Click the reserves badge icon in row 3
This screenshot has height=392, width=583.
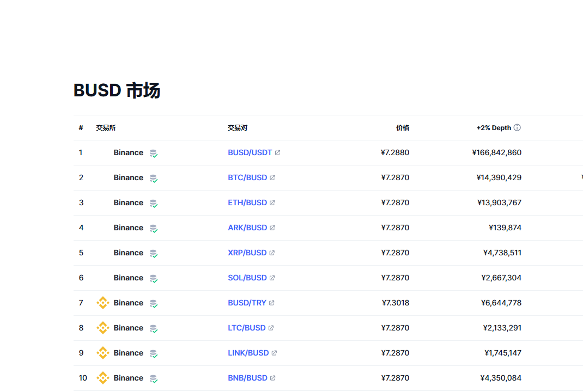tap(154, 203)
